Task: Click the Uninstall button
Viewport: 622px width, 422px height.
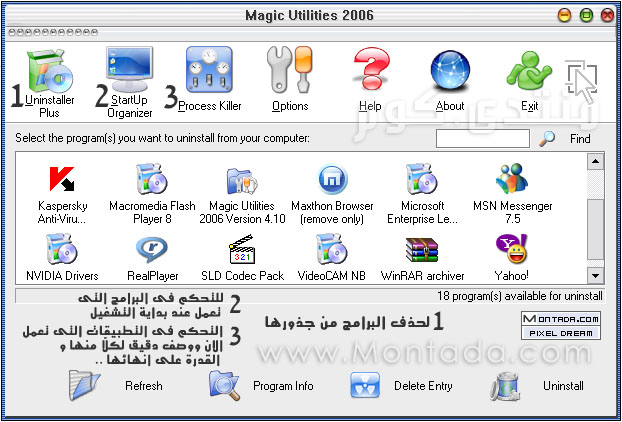Action: pos(541,386)
